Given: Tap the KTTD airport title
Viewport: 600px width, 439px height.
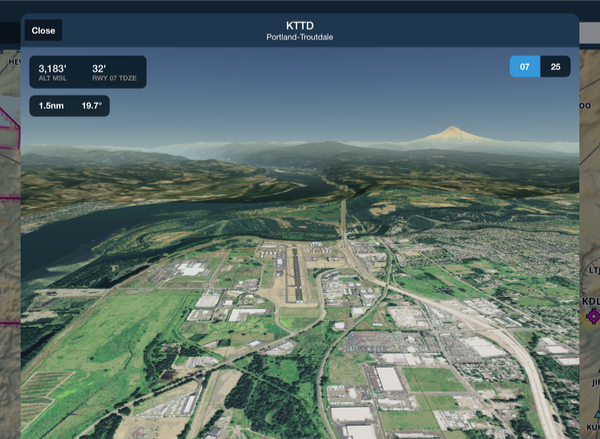Looking at the screenshot, I should point(299,25).
